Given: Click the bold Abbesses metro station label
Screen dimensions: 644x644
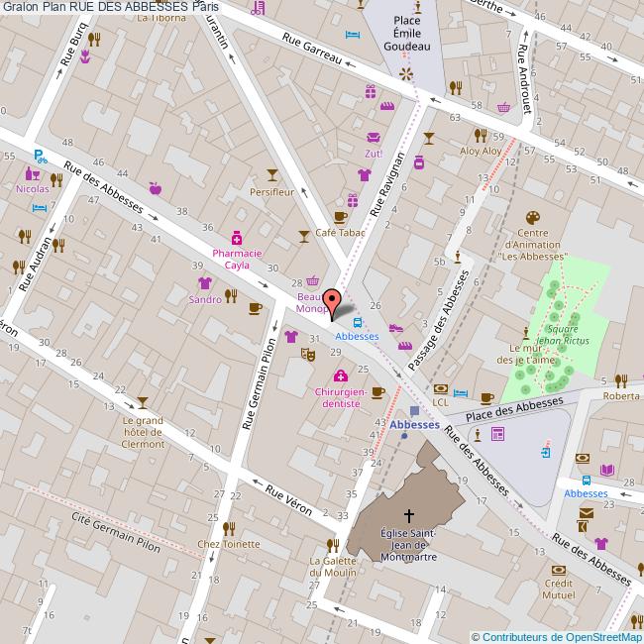Looking at the screenshot, I should tap(414, 424).
